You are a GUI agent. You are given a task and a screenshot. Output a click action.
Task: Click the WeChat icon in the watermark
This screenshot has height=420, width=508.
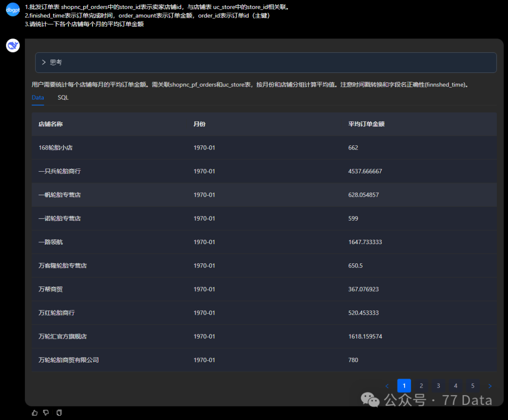[371, 400]
